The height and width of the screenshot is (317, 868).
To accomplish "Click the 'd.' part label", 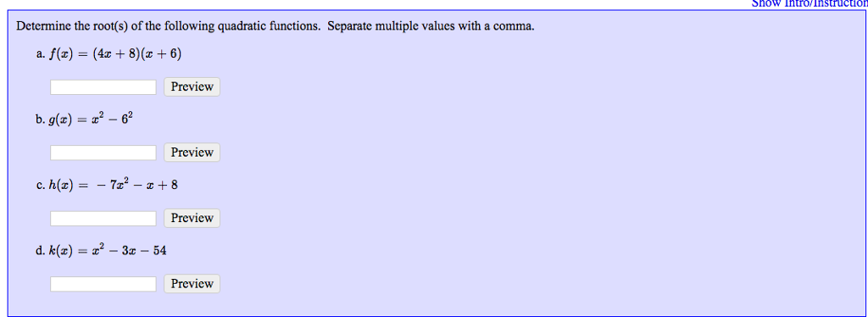I will (40, 251).
